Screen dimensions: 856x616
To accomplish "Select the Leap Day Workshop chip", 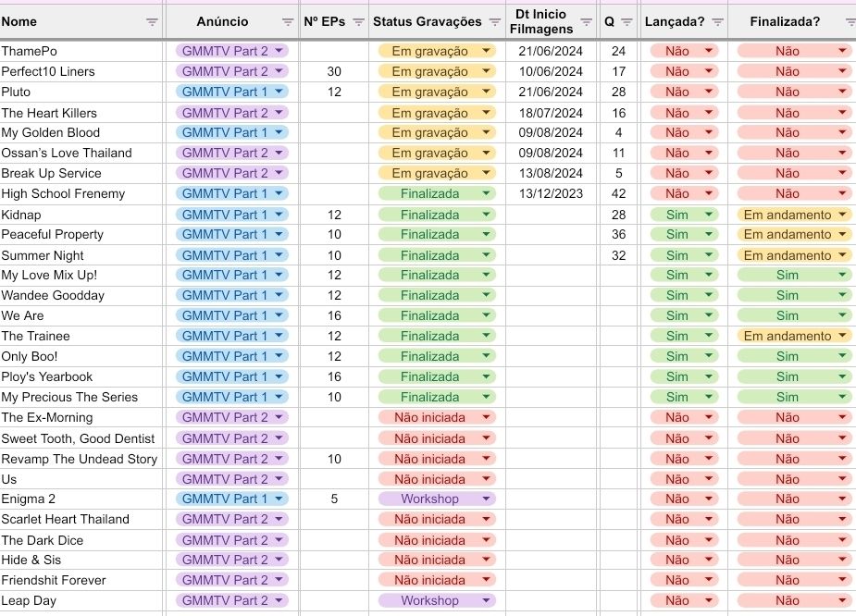I will tap(437, 600).
